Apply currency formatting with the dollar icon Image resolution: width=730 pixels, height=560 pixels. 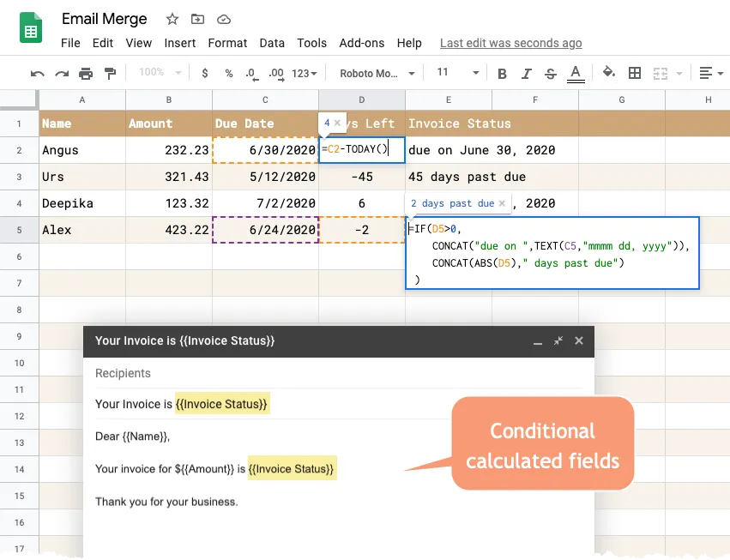(204, 73)
